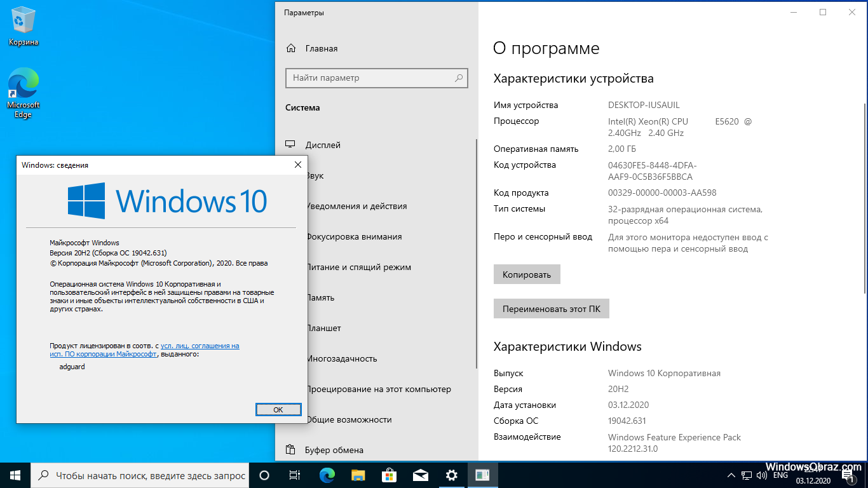Screen dimensions: 868x488
Task: Click the Код устройства GUID value
Action: click(652, 171)
